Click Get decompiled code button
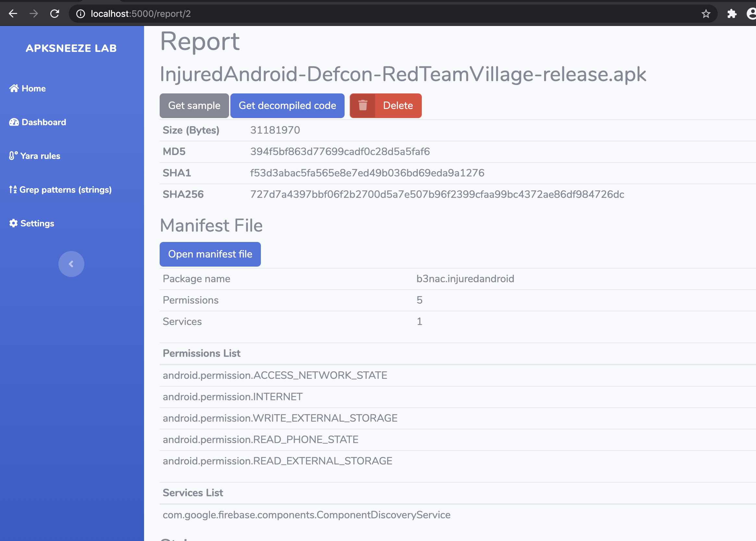This screenshot has height=541, width=756. click(287, 106)
